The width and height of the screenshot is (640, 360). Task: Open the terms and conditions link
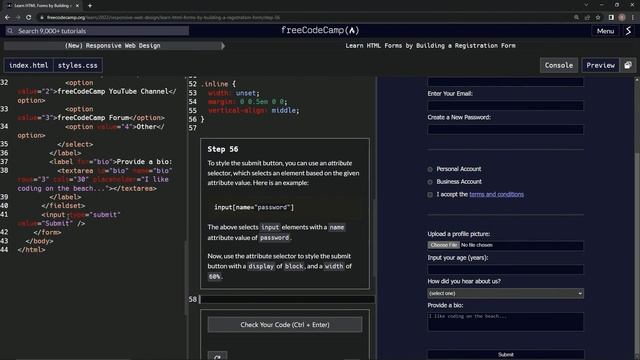(x=496, y=194)
